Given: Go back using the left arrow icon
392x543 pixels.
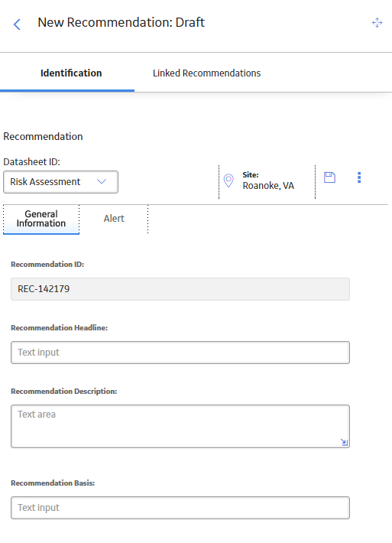Looking at the screenshot, I should pos(17,24).
